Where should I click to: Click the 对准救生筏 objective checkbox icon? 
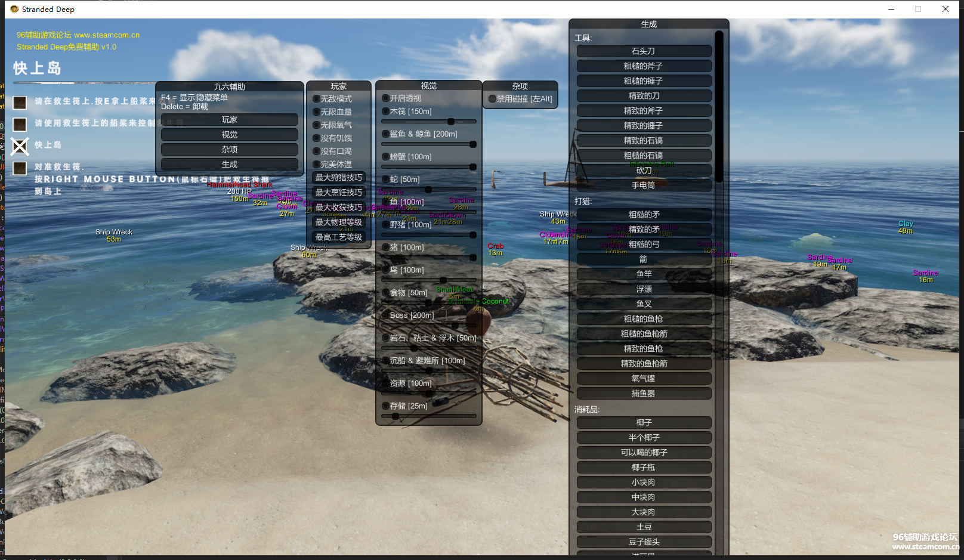(x=20, y=168)
